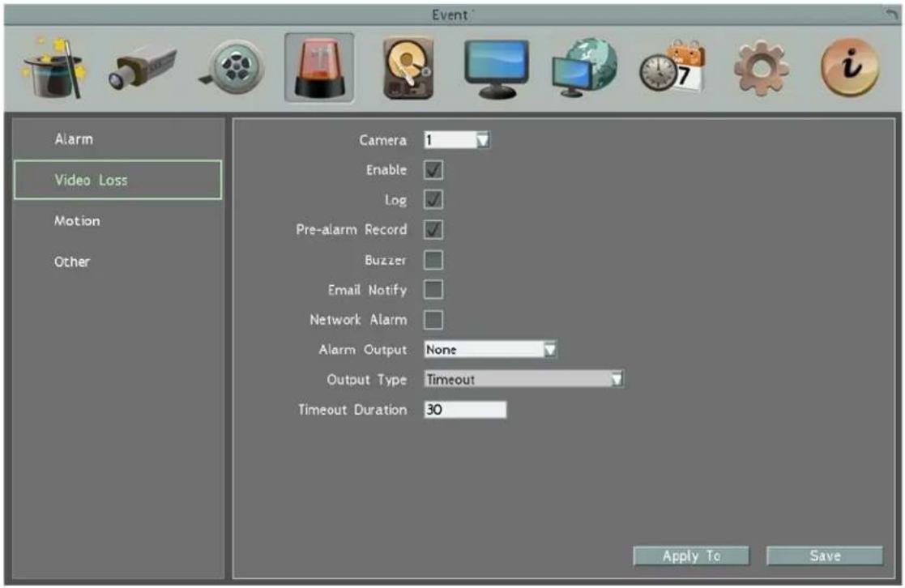Open the Camera number dropdown

click(456, 139)
